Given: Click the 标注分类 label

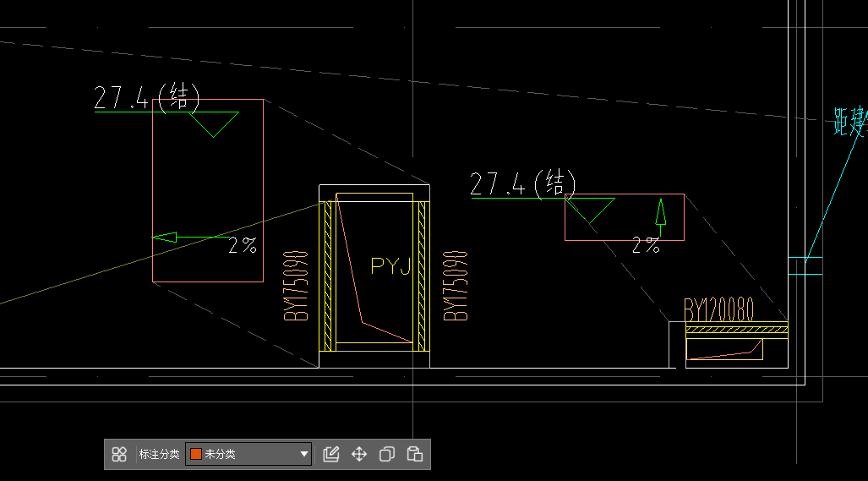Looking at the screenshot, I should point(160,455).
